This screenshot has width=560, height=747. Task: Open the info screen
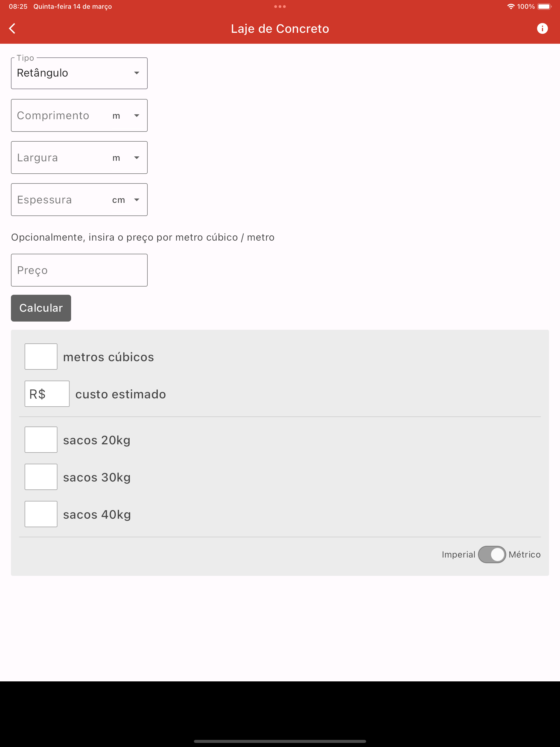[x=543, y=28]
